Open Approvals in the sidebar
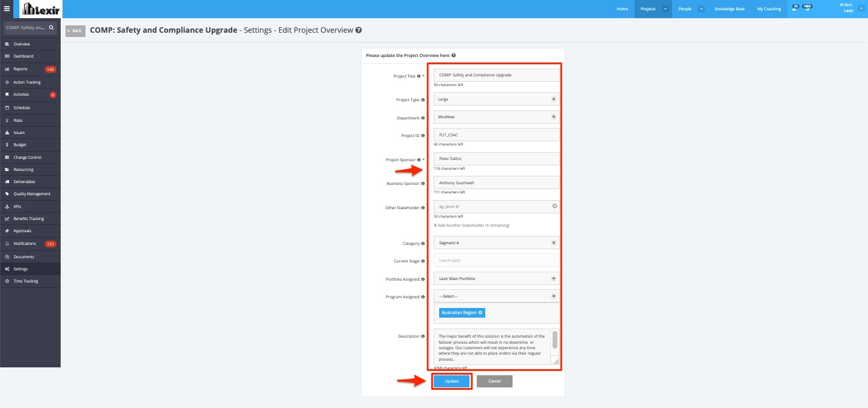868x408 pixels. (x=30, y=231)
